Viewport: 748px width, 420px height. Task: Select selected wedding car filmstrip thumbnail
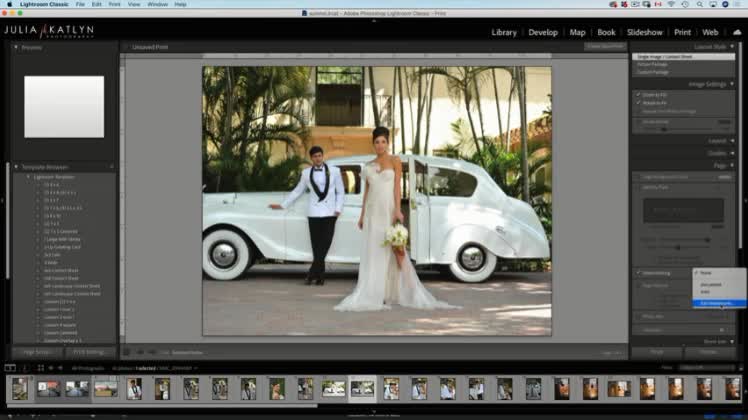point(362,388)
